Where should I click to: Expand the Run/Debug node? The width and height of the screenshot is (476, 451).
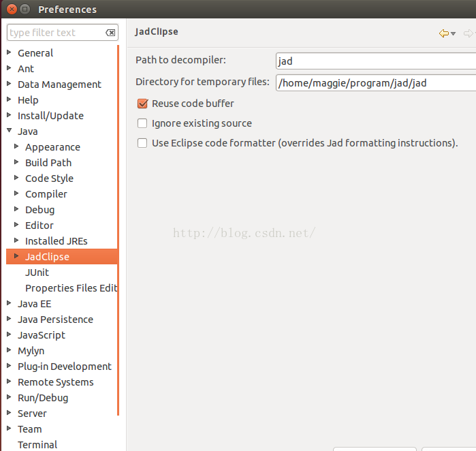pos(9,397)
